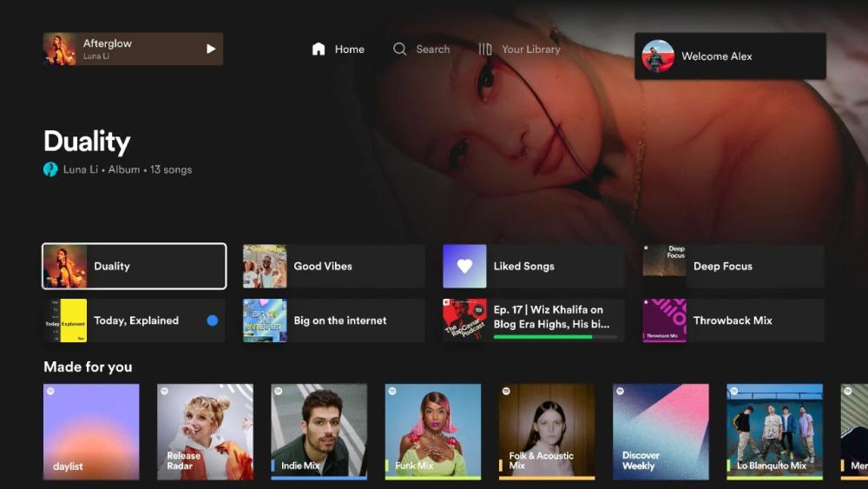Click Spotify logo on daylist card
The width and height of the screenshot is (868, 489).
coord(50,391)
